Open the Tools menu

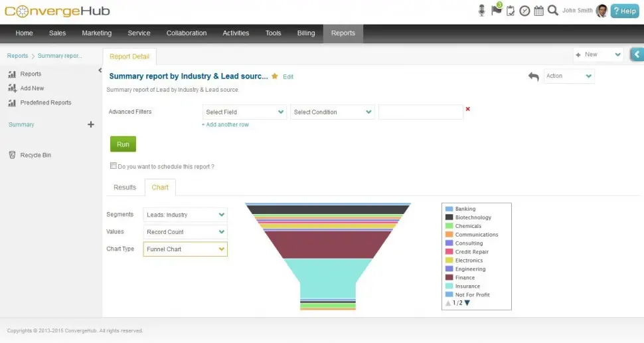click(x=273, y=33)
